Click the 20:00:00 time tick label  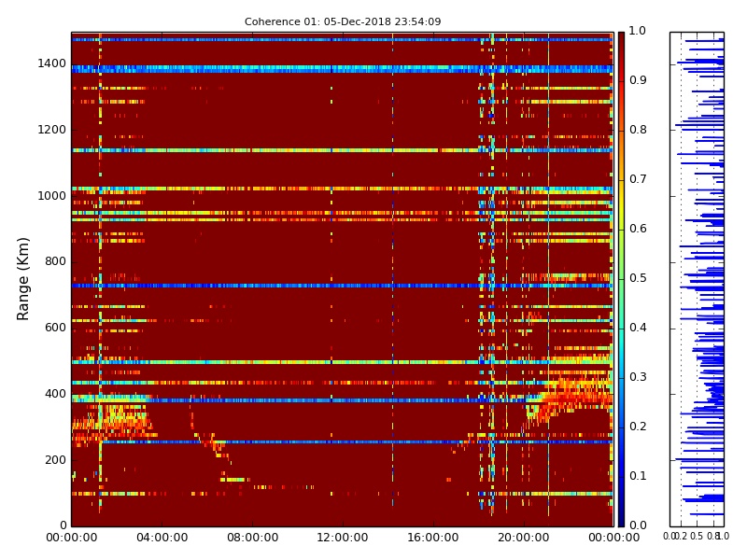[x=524, y=538]
